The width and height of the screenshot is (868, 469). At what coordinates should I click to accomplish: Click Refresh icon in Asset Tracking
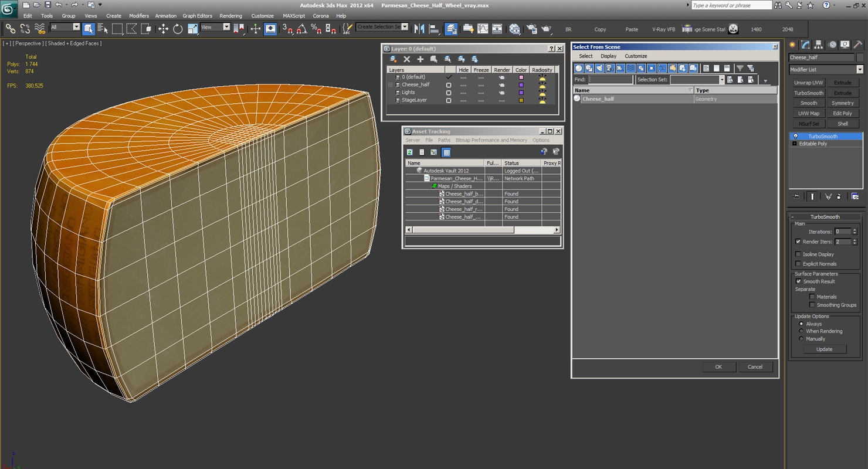[410, 152]
